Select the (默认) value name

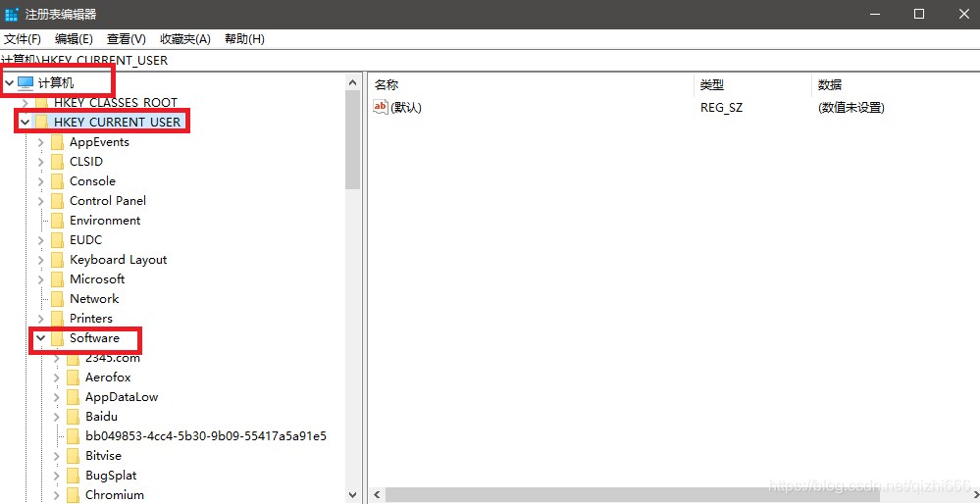[406, 108]
